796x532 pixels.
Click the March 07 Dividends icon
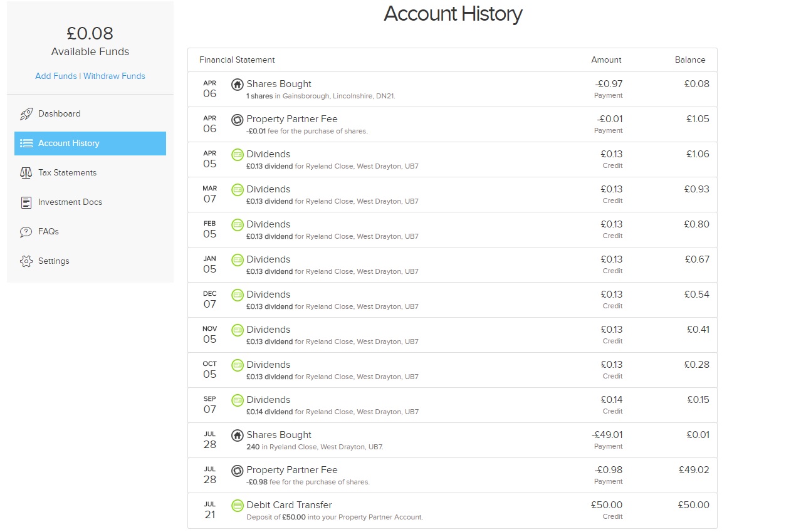click(238, 189)
